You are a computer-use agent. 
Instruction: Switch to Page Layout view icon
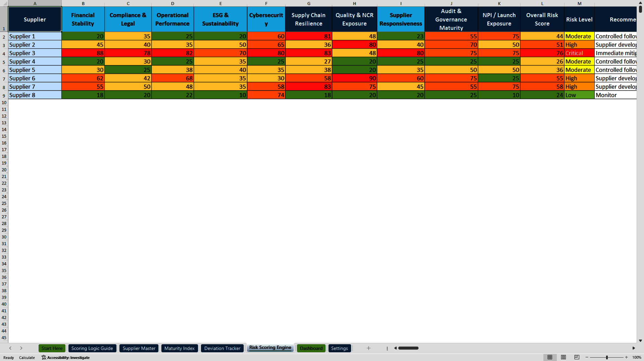[563, 357]
